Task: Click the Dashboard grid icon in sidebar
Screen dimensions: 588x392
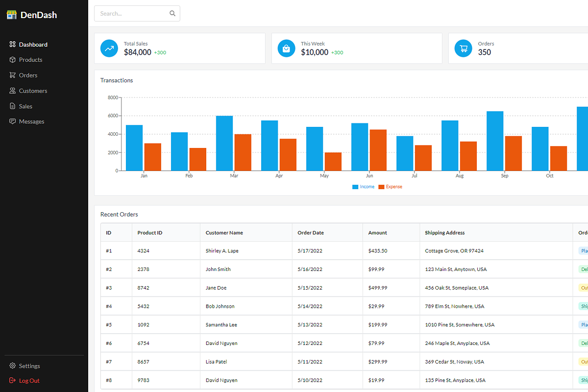Action: 13,45
